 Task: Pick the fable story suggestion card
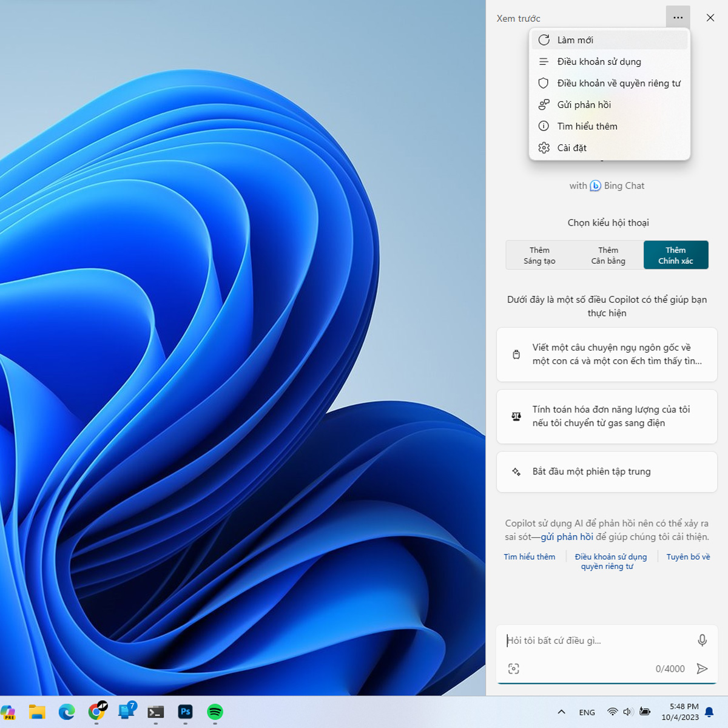607,354
